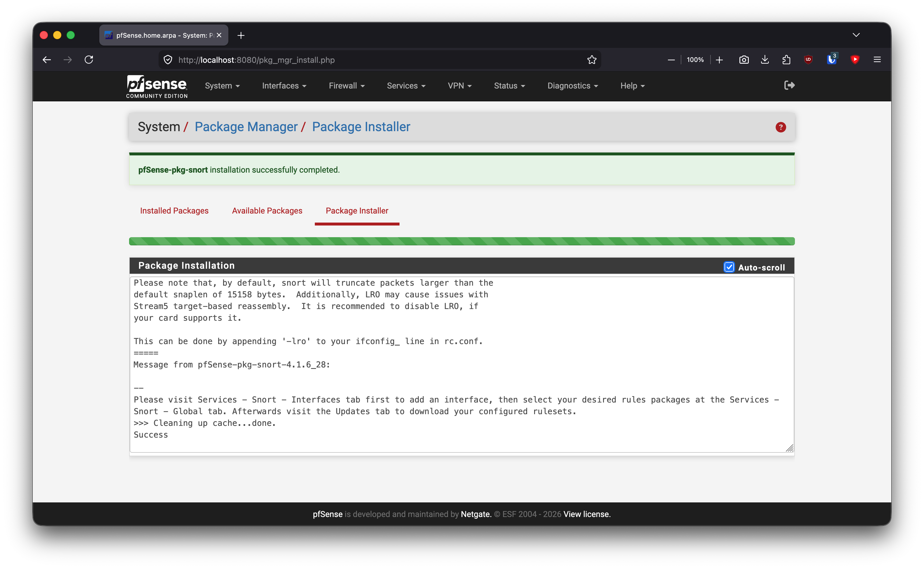Expand the Firewall menu

coord(346,86)
